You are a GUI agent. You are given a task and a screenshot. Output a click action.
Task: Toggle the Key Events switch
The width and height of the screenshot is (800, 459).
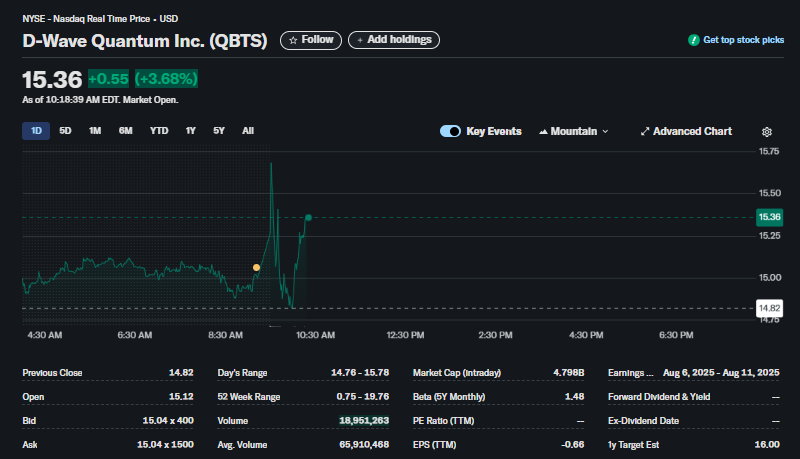point(450,132)
